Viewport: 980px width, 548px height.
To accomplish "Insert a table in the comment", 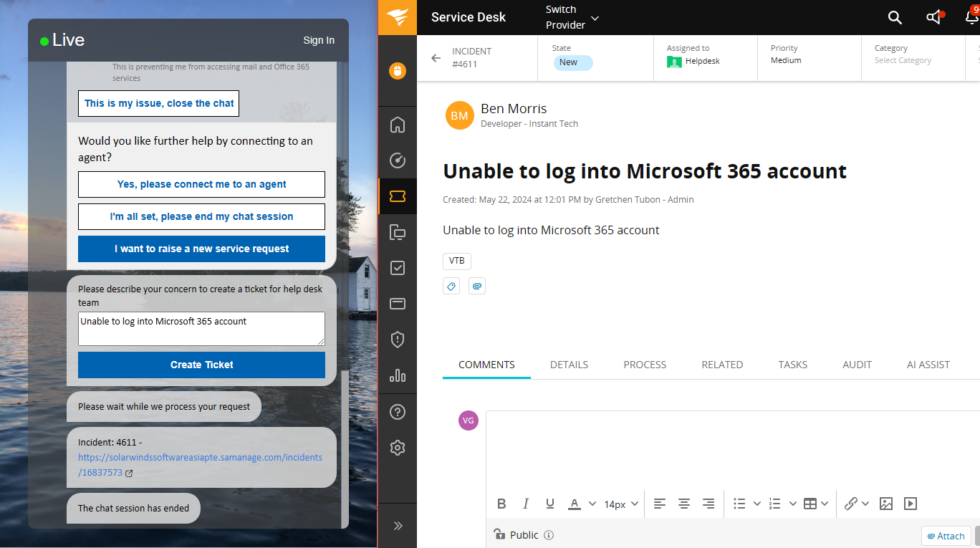I will tap(810, 504).
